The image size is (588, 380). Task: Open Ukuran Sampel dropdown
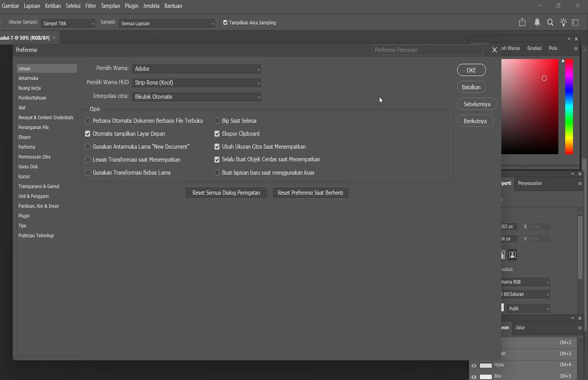click(68, 23)
